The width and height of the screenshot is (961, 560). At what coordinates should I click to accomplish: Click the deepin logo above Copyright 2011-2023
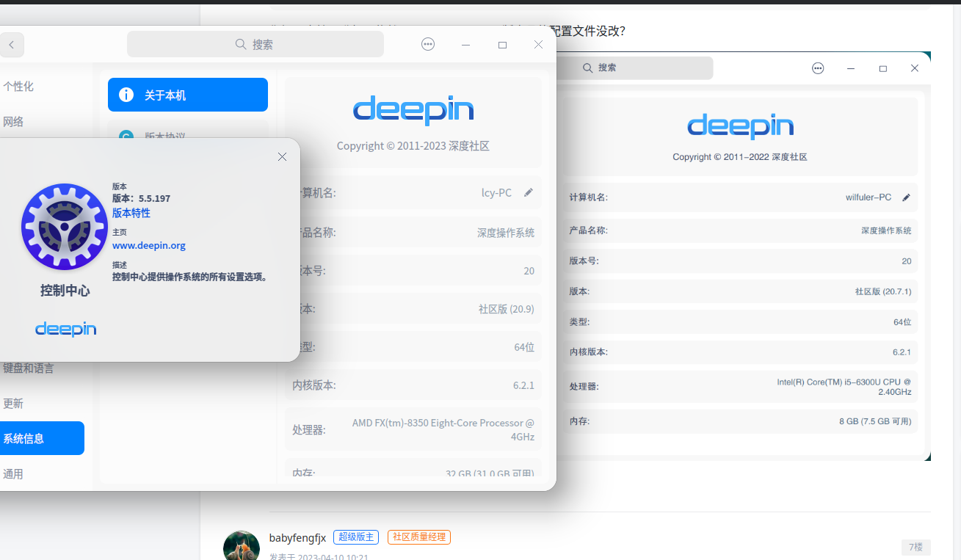413,110
